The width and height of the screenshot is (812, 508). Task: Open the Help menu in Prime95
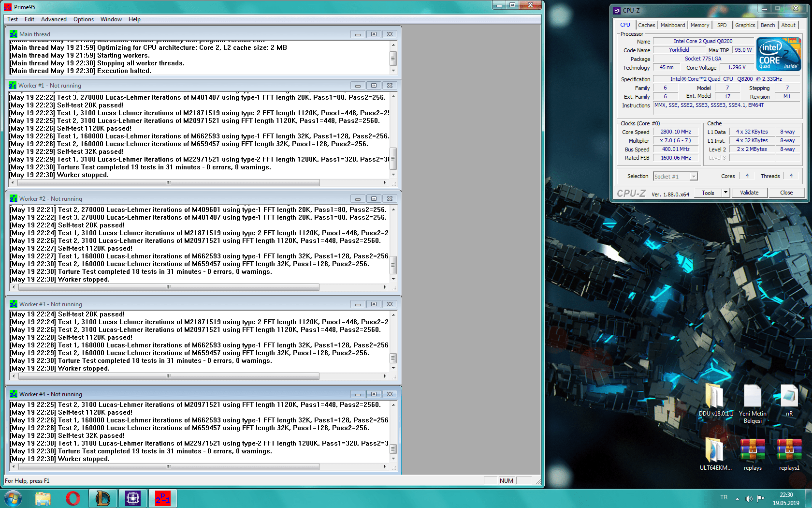click(x=134, y=19)
